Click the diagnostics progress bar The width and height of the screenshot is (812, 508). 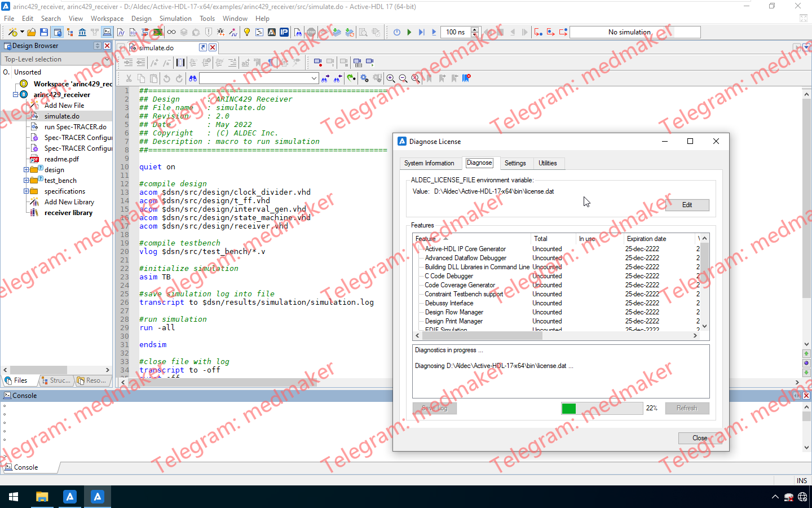click(602, 408)
